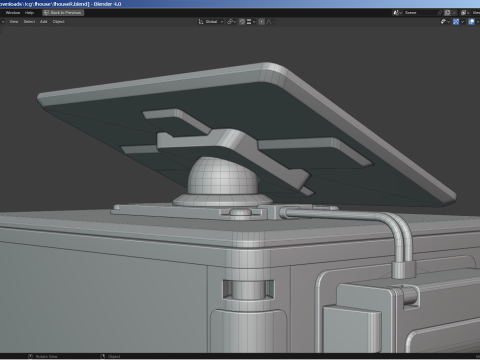This screenshot has width=480, height=360.
Task: Click the pin scene icon
Action: tap(440, 13)
